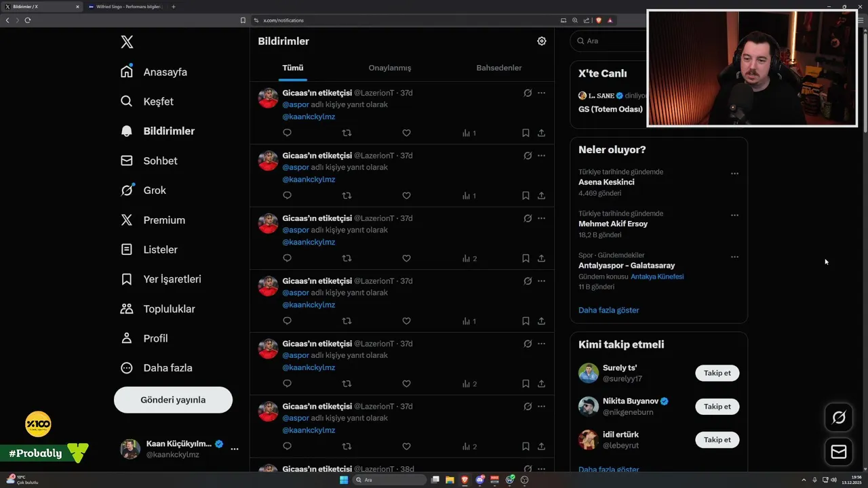868x488 pixels.
Task: Follow Surely ts' with Takip et
Action: pyautogui.click(x=717, y=373)
